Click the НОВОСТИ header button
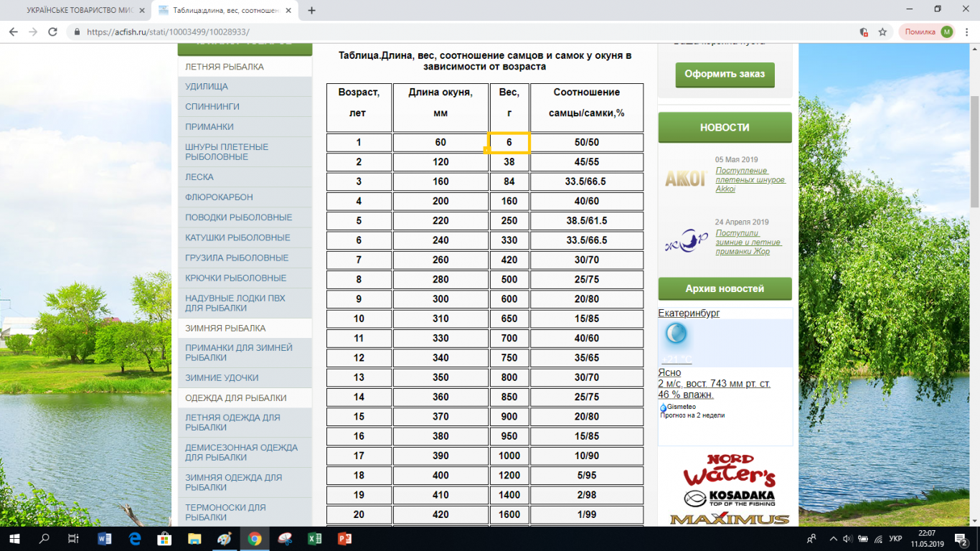This screenshot has height=551, width=980. [x=725, y=128]
